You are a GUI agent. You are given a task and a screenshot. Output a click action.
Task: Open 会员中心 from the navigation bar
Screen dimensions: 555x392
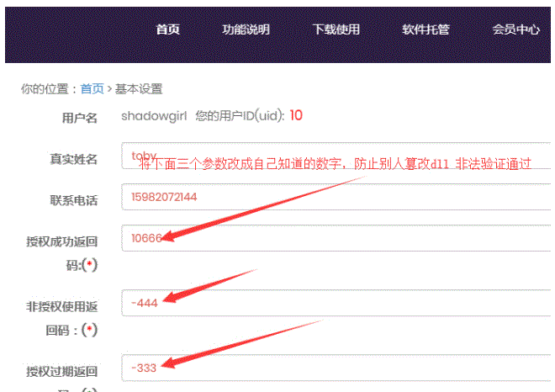coord(515,29)
